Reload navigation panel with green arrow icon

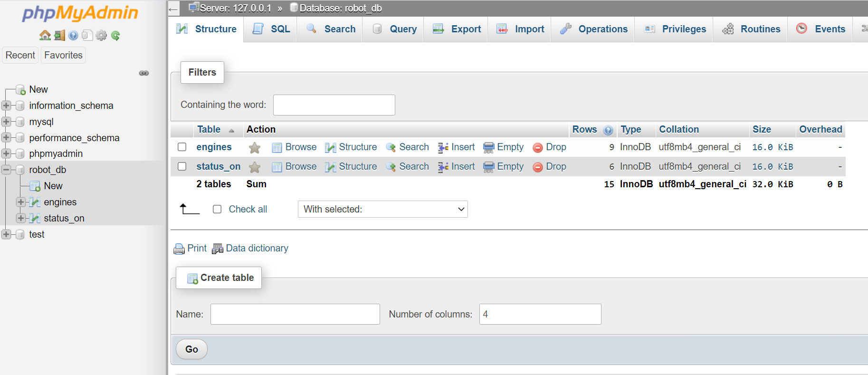click(x=115, y=35)
